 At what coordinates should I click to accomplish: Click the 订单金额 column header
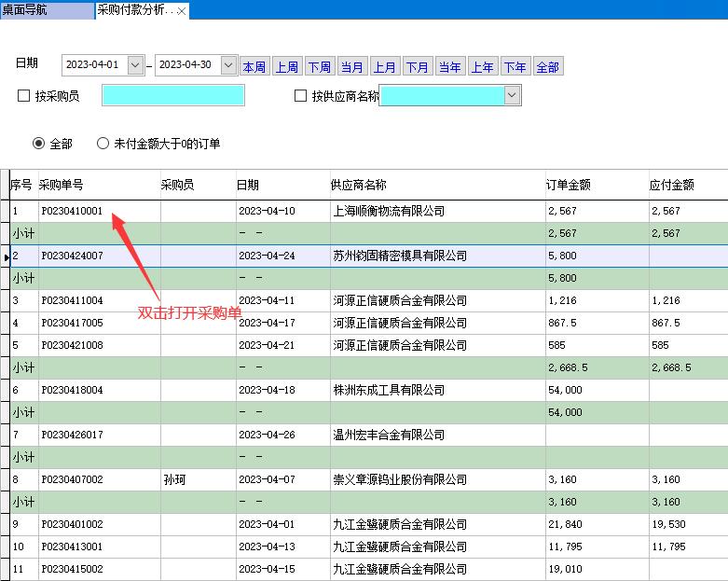[568, 185]
